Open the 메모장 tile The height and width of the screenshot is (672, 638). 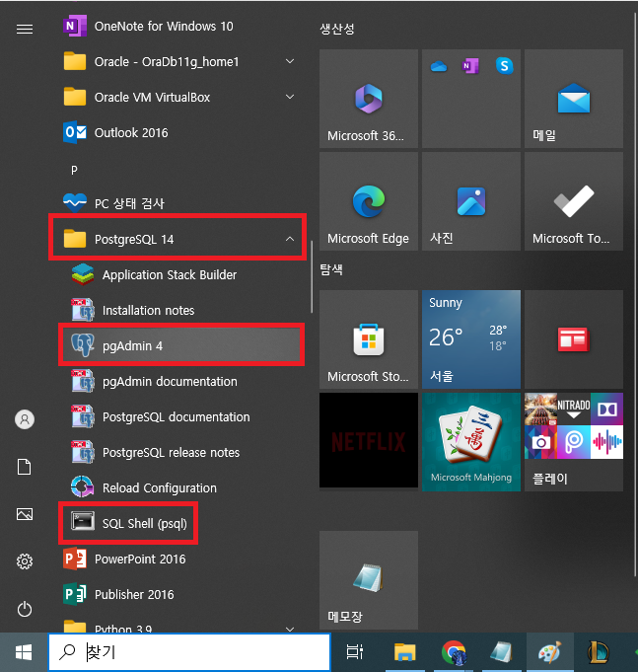[369, 580]
